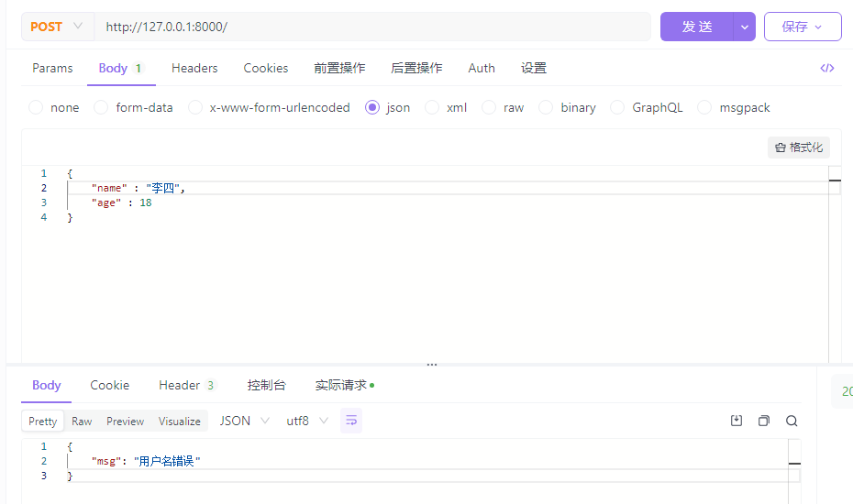853x504 pixels.
Task: Click the request URL input field
Action: [x=372, y=27]
